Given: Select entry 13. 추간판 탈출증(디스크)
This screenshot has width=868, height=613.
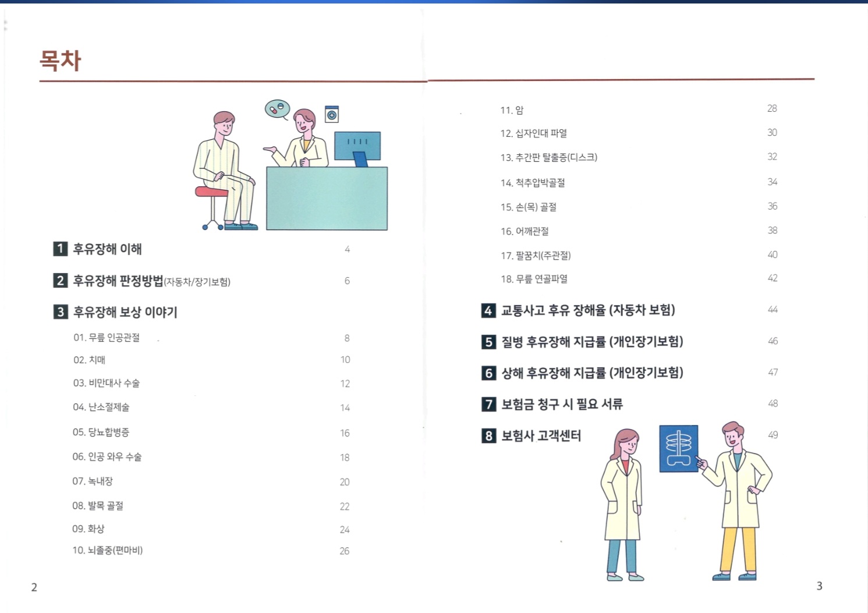Looking at the screenshot, I should (549, 157).
